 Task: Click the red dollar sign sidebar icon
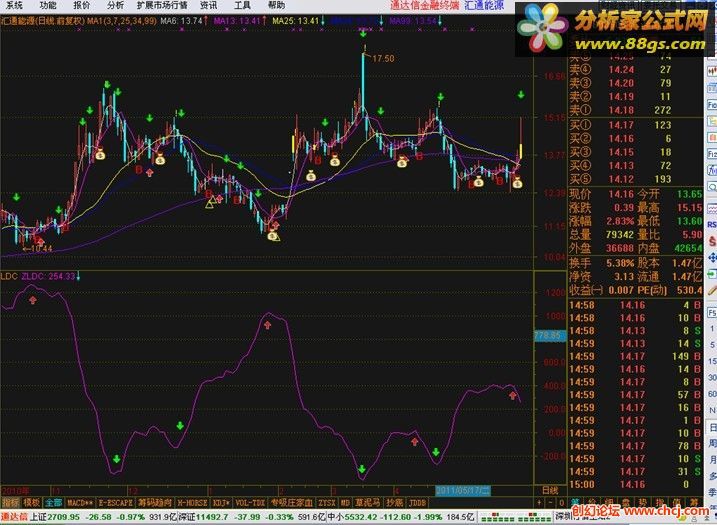point(712,241)
